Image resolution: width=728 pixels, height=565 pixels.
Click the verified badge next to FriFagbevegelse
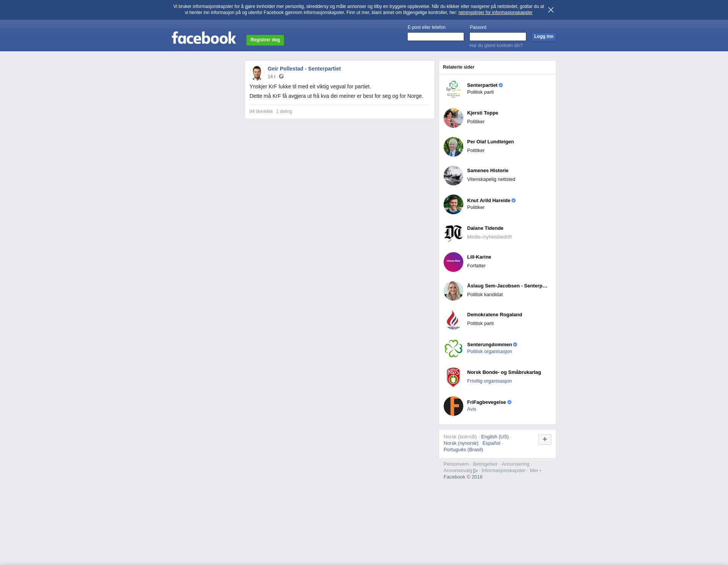510,402
